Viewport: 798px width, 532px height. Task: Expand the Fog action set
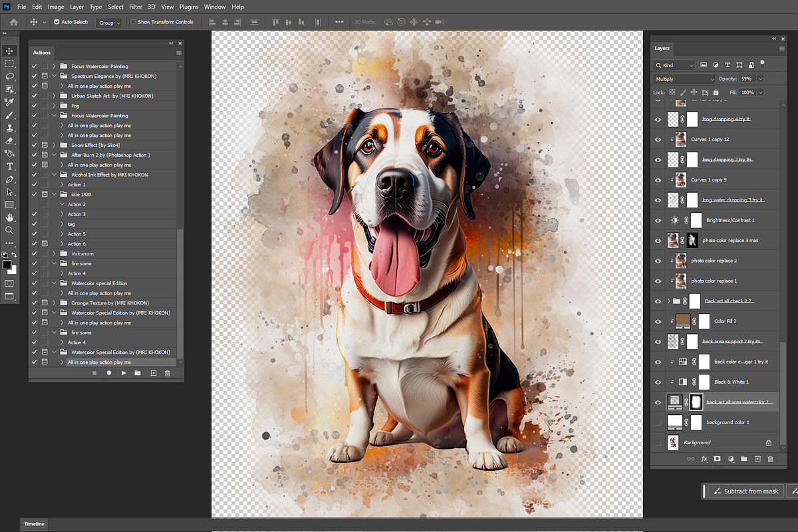[x=54, y=106]
